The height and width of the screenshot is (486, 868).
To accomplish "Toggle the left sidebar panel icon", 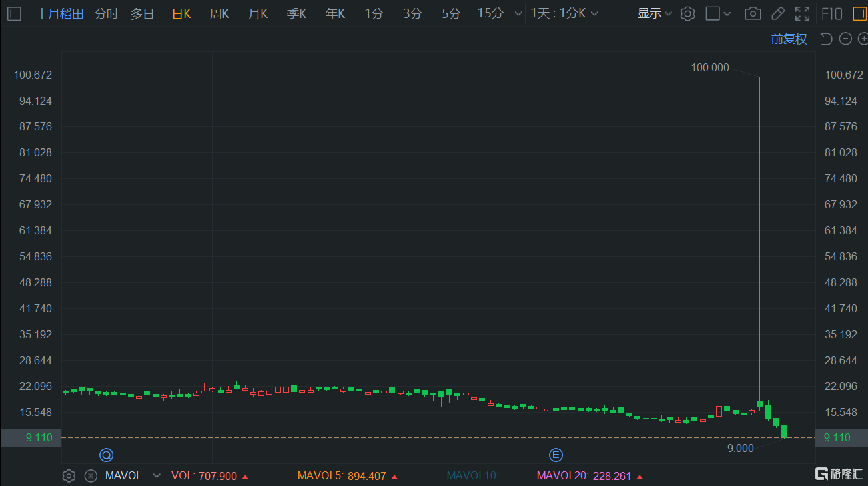I will tap(14, 13).
